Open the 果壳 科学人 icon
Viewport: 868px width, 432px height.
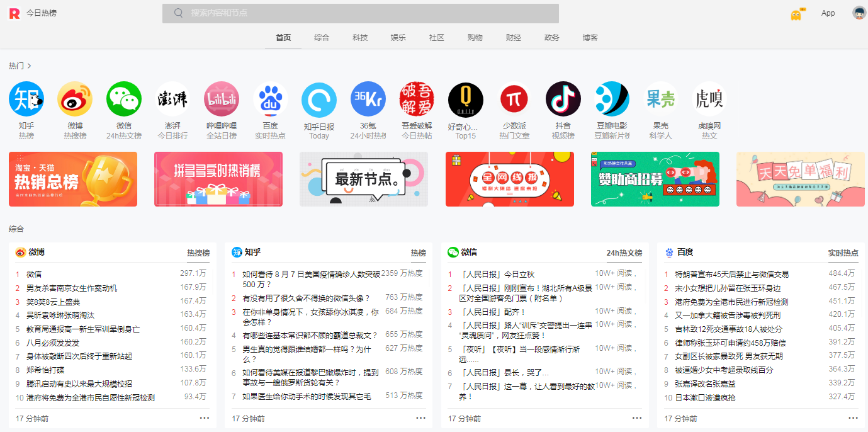click(661, 99)
